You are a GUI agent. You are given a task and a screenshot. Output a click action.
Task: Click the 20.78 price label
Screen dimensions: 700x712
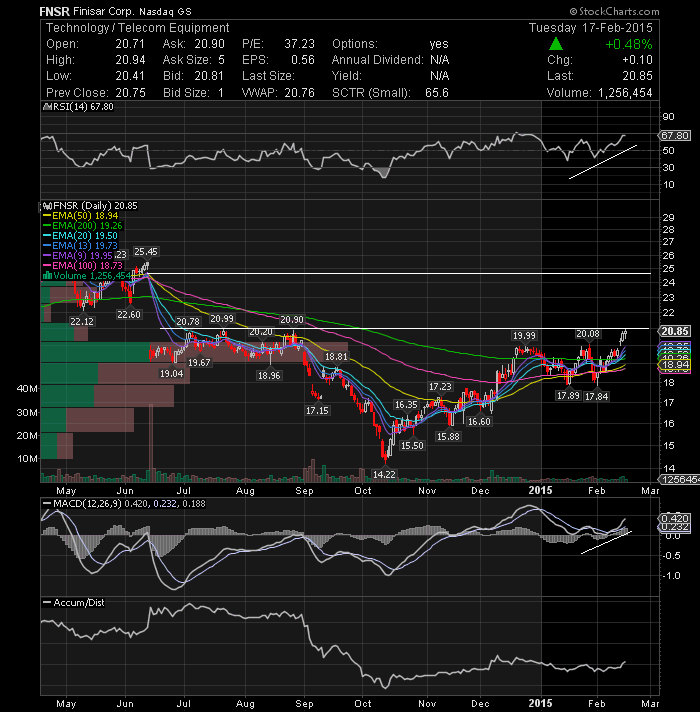(x=188, y=321)
